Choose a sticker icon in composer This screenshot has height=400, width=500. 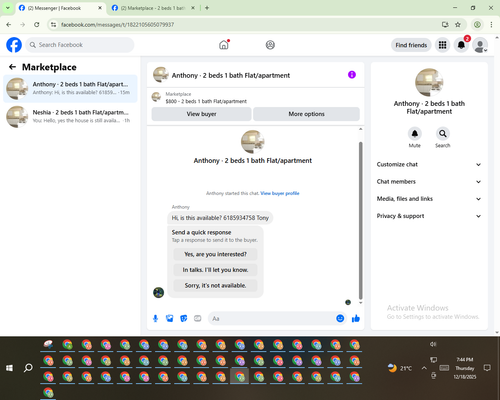click(x=184, y=319)
